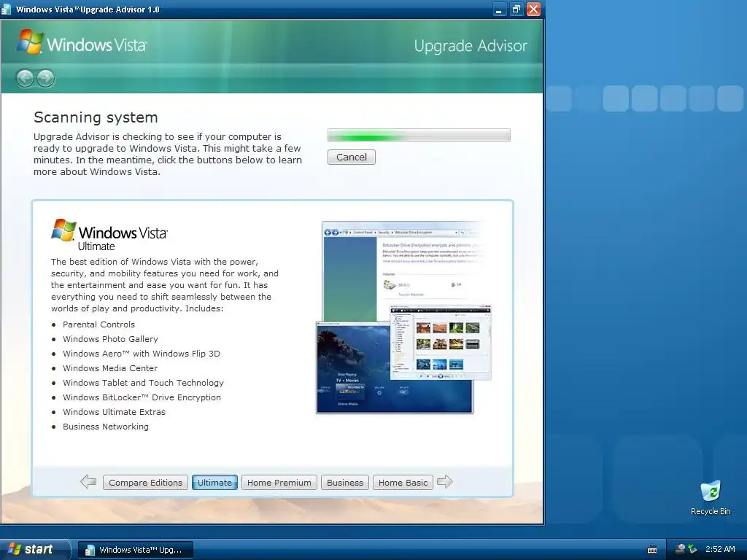747x560 pixels.
Task: Click 'Windows BitLocker™ Drive Encryption' item
Action: tap(142, 397)
